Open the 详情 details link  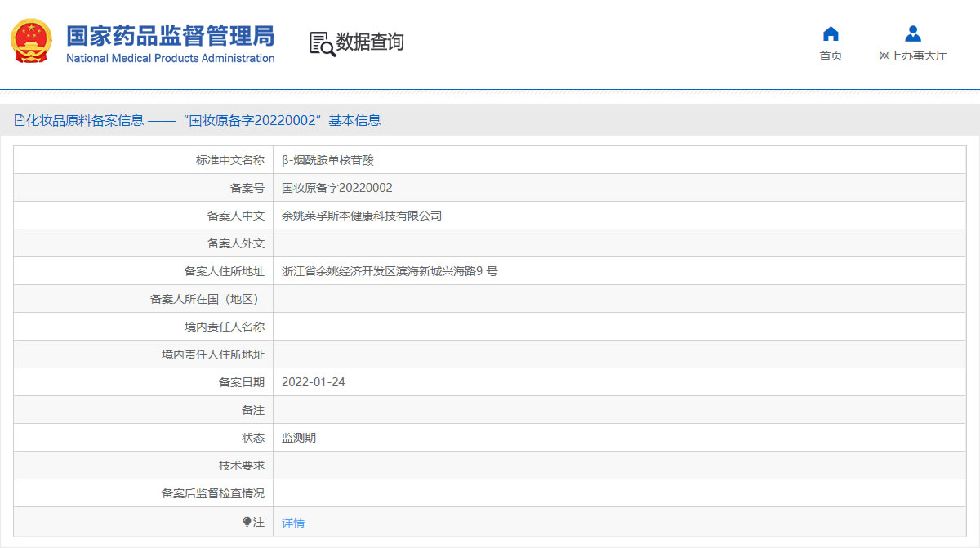pyautogui.click(x=293, y=523)
